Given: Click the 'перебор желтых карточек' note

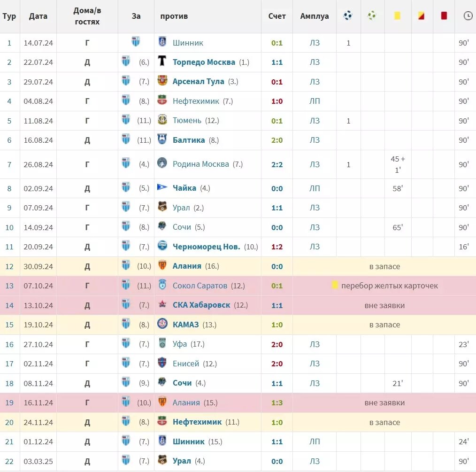Looking at the screenshot, I should point(390,286).
